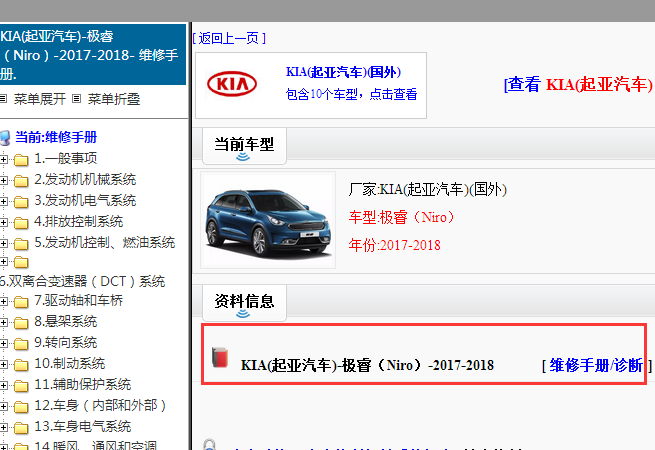Click the red book icon beside Niro manual

click(220, 358)
